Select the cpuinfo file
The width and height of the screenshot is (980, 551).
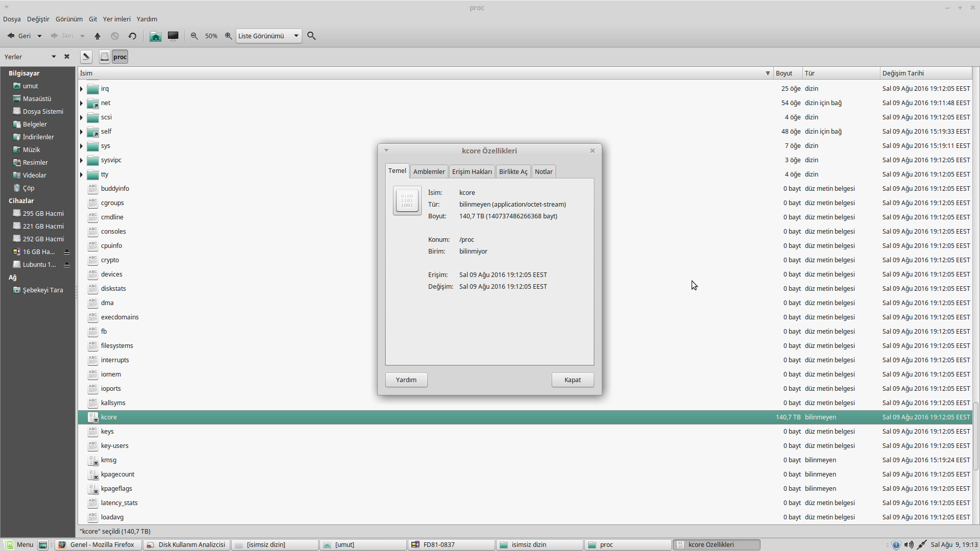[111, 246]
